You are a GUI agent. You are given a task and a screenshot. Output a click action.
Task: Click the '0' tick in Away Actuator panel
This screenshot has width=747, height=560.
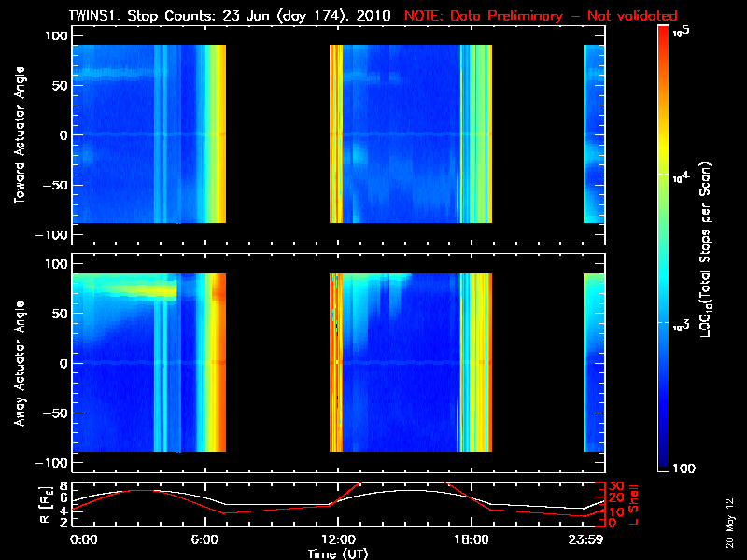pos(63,363)
